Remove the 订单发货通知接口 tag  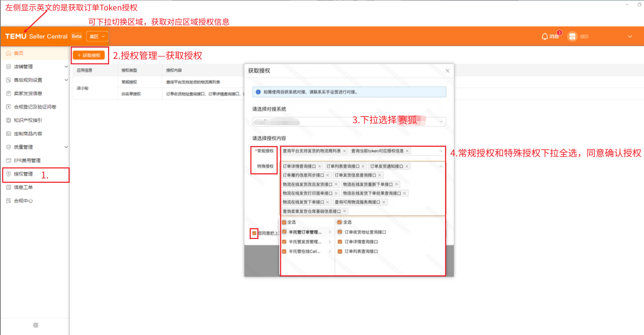click(407, 166)
